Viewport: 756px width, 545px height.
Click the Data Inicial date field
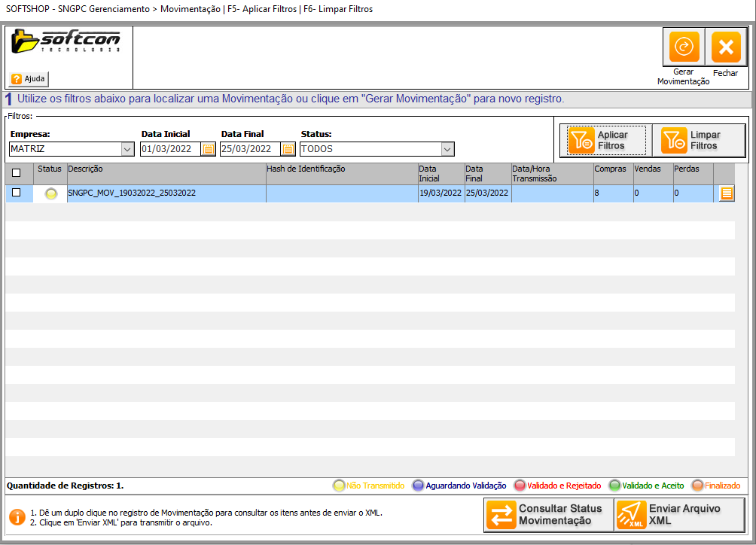[169, 149]
